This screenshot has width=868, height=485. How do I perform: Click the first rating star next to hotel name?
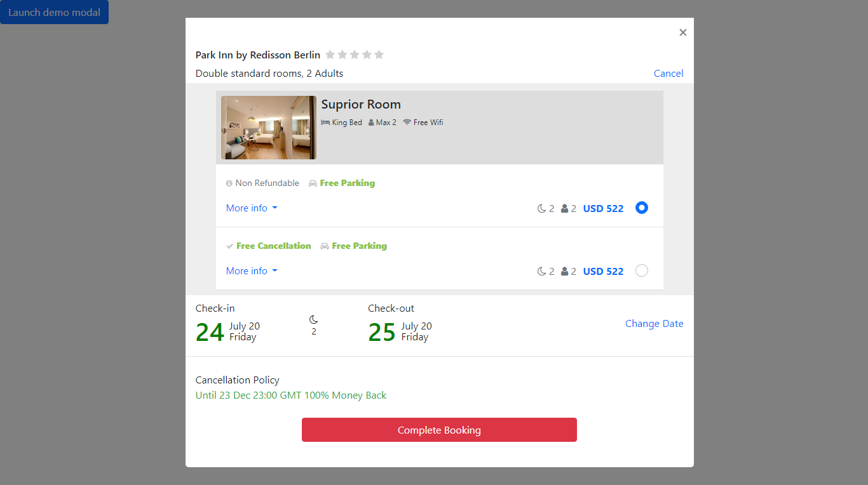[330, 55]
